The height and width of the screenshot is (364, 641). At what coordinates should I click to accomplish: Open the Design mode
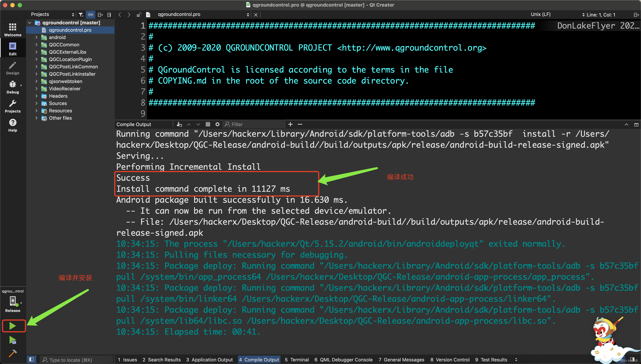(12, 68)
